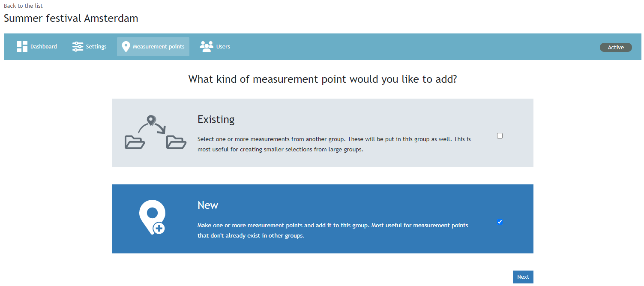The width and height of the screenshot is (644, 286).
Task: Click the folder-to-folder transfer icon
Action: [155, 132]
